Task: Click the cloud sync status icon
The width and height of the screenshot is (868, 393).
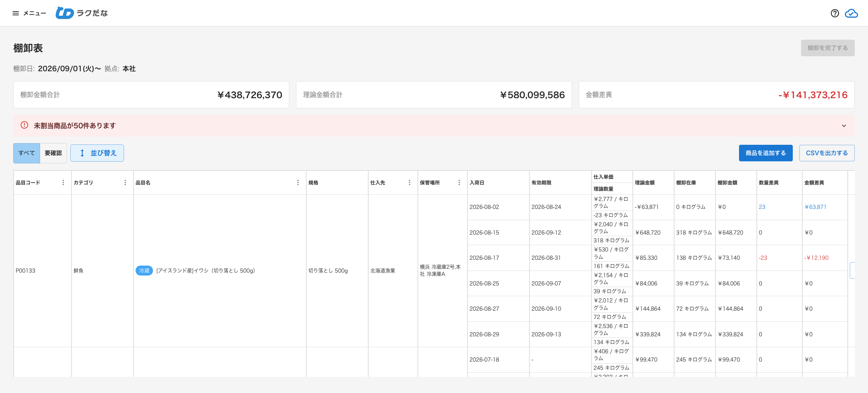Action: click(x=851, y=13)
